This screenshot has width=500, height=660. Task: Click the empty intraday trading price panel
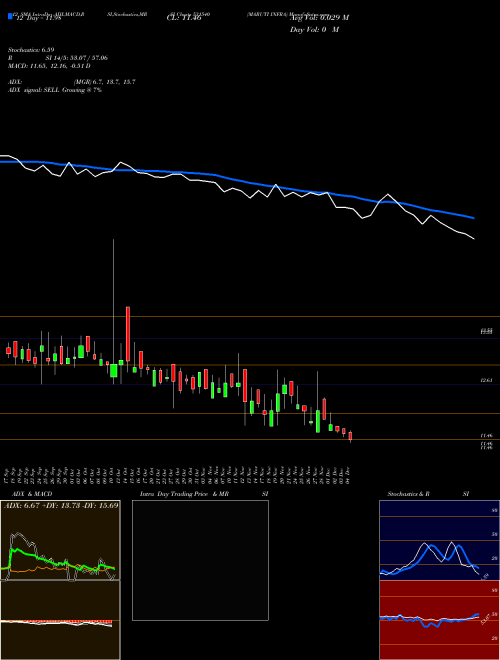200,560
